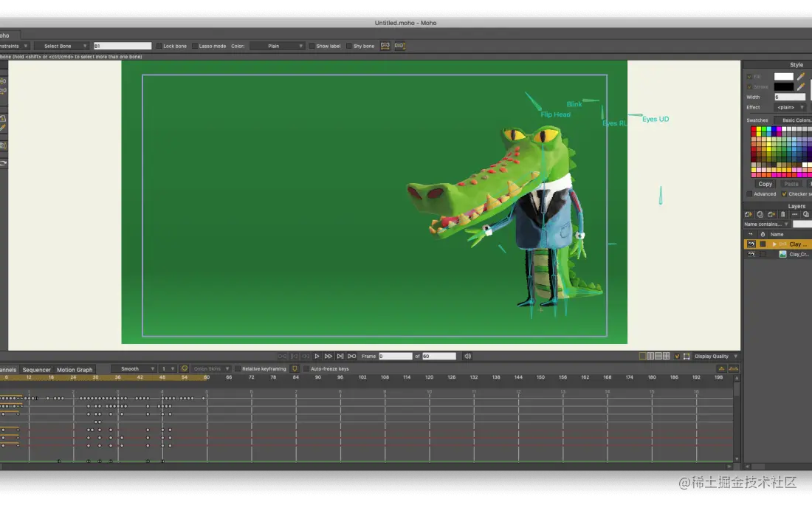
Task: Enable the Advanced checkbox in Style panel
Action: 749,194
